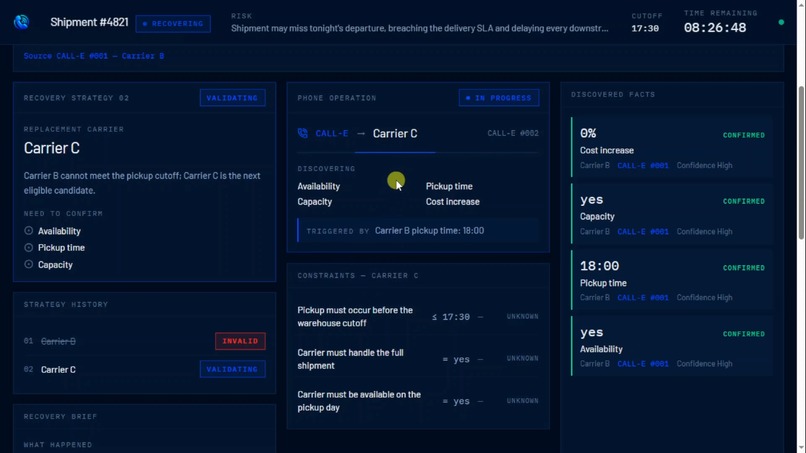Open CALL-E #001 link in Cost increase fact
The image size is (806, 453).
[x=643, y=166]
